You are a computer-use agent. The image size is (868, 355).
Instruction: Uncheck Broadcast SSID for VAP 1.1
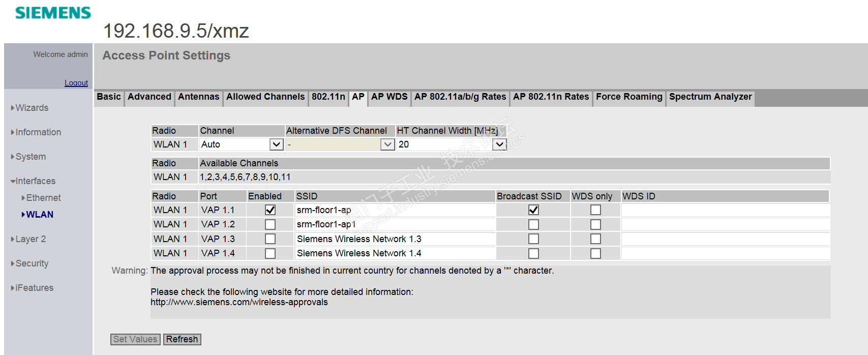533,210
